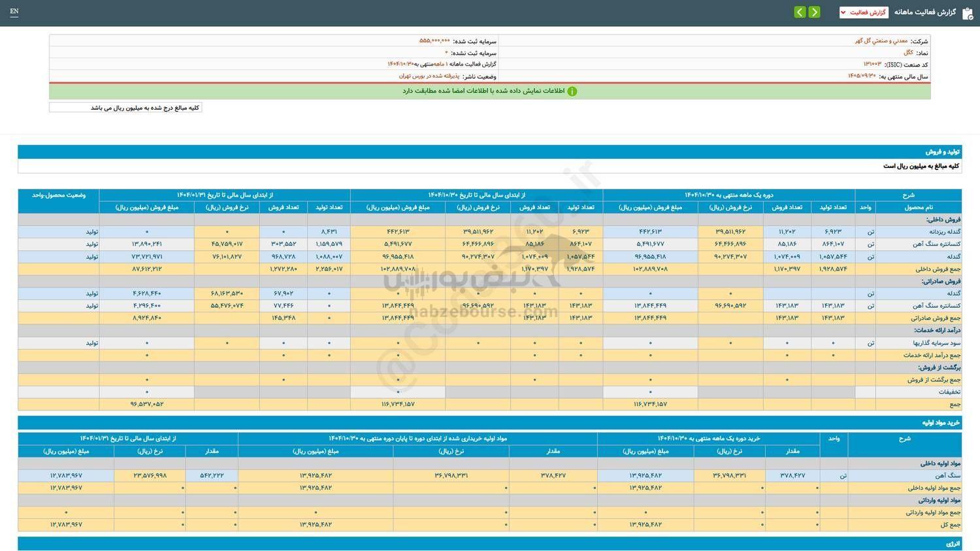Select the انرژی section header

(953, 544)
